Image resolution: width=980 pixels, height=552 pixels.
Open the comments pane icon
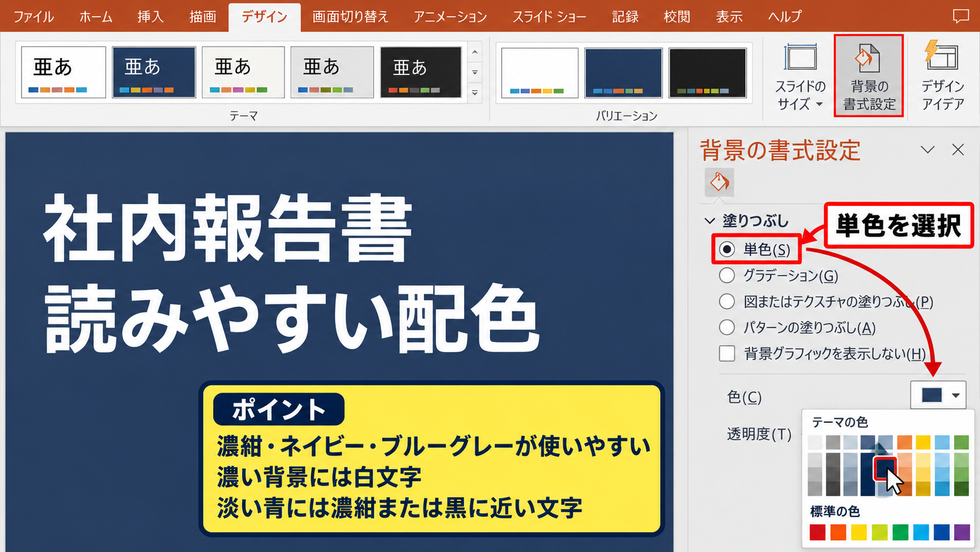[x=961, y=16]
